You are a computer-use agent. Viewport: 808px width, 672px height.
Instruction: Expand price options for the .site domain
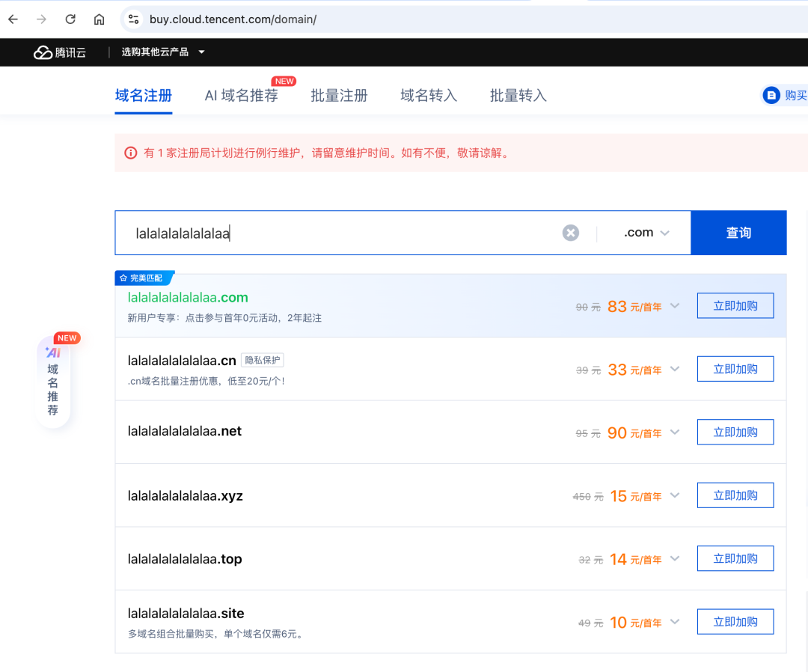(675, 622)
